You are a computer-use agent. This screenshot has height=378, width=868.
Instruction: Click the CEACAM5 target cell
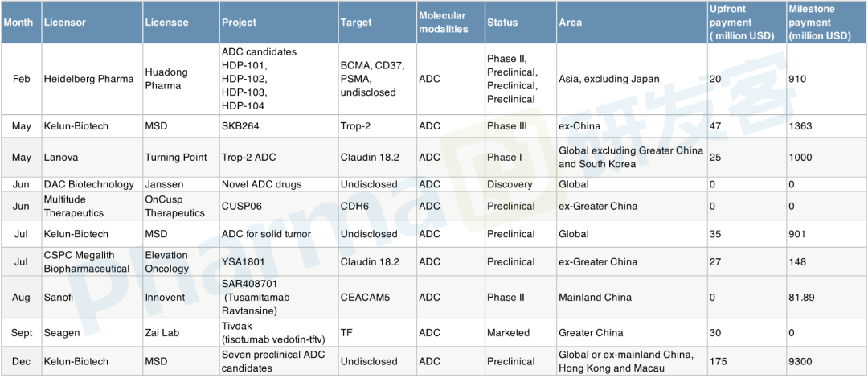click(x=366, y=298)
